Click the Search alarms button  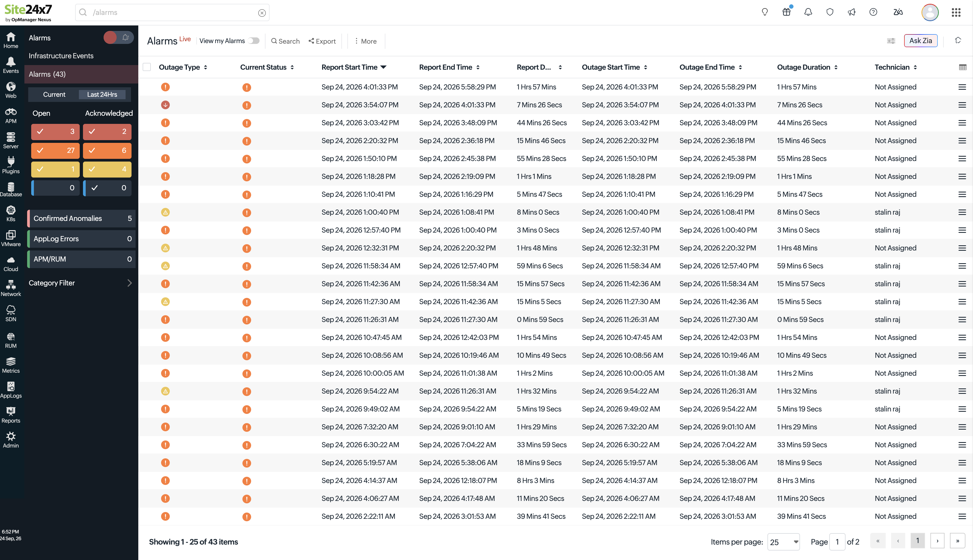285,41
